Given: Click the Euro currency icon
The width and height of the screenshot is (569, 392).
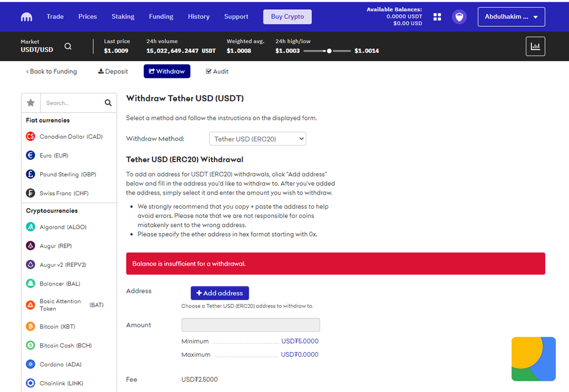Looking at the screenshot, I should click(x=31, y=155).
